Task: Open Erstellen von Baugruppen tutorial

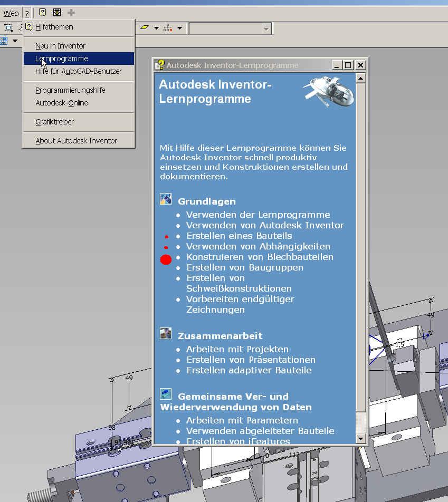Action: (x=245, y=268)
